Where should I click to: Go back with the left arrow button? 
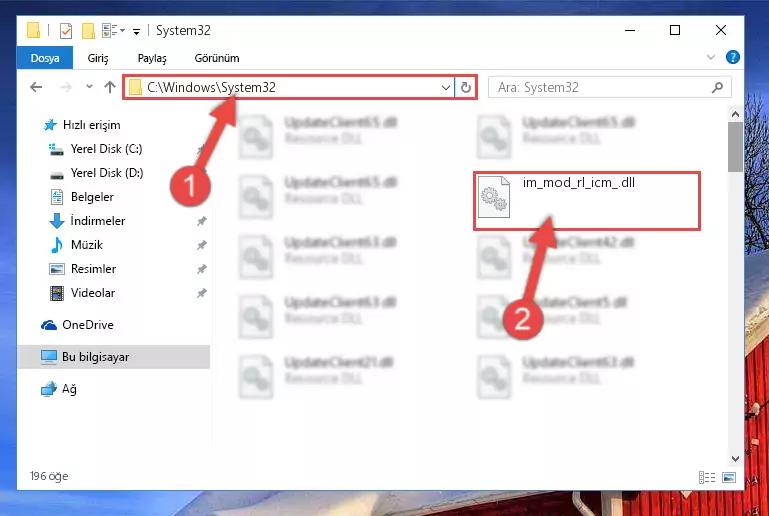click(36, 87)
